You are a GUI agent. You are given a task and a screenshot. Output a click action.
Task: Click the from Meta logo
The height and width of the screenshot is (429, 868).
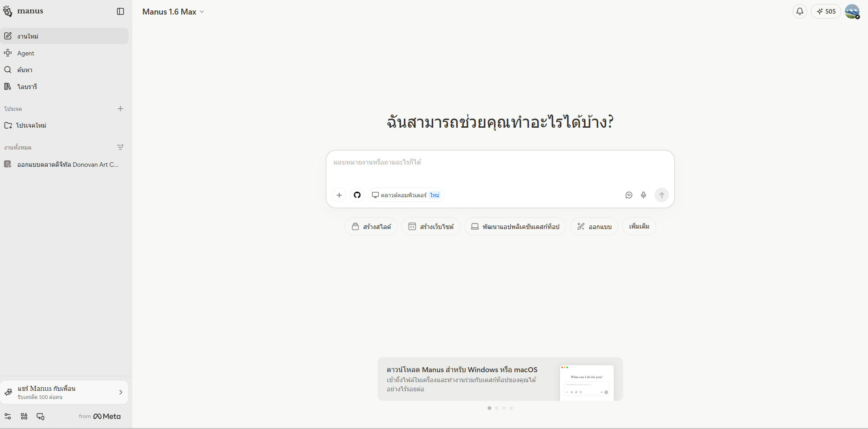[x=100, y=416]
